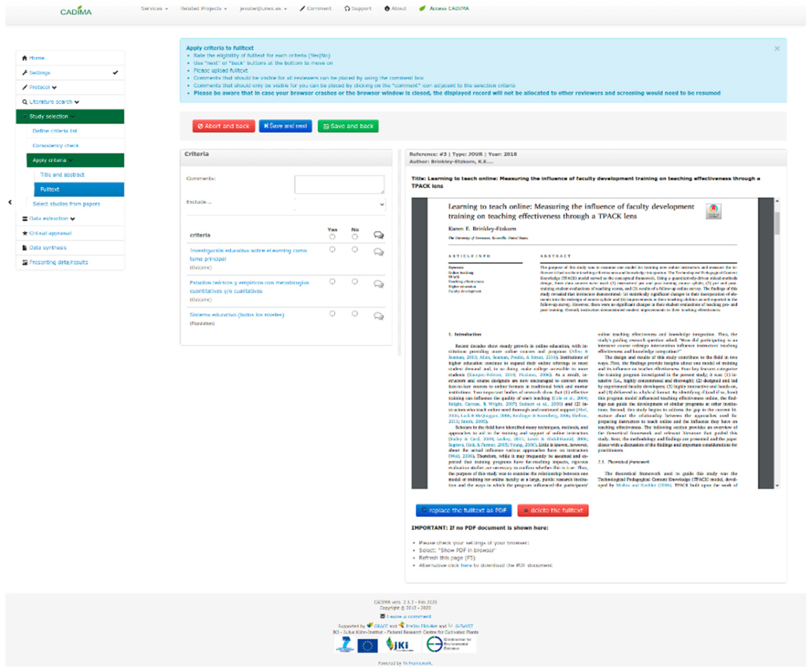Image resolution: width=812 pixels, height=672 pixels.
Task: Click comment bubble icon in criteria header
Action: (x=379, y=235)
